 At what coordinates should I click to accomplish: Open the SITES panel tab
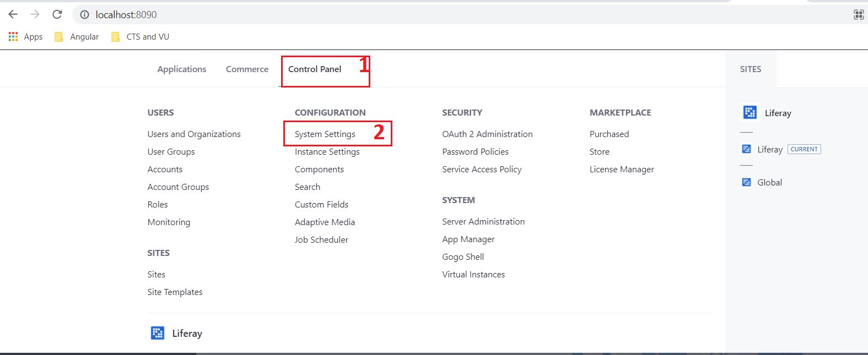[x=751, y=69]
